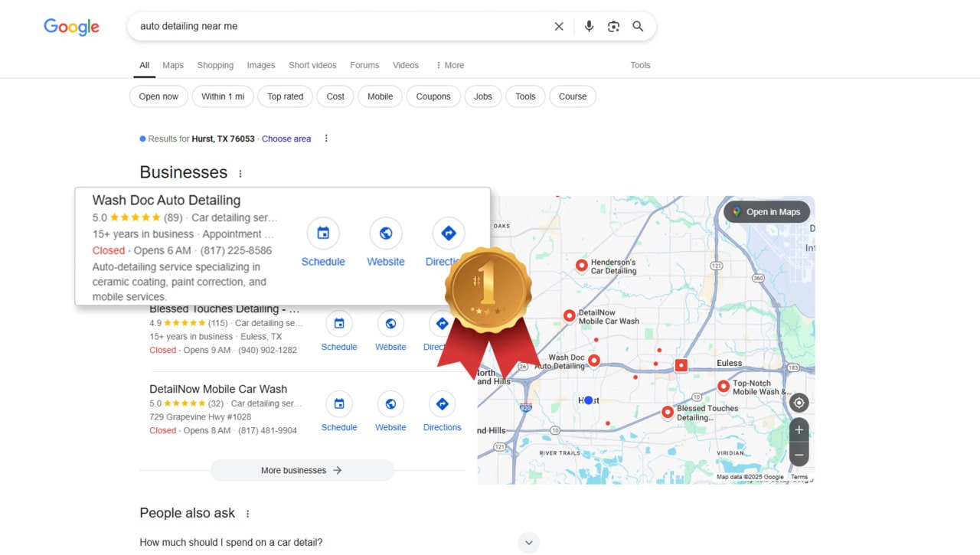Click phone number (817) 481-9904

[267, 430]
